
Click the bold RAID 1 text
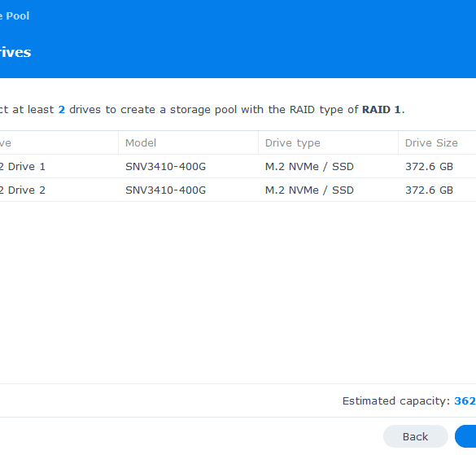point(382,109)
